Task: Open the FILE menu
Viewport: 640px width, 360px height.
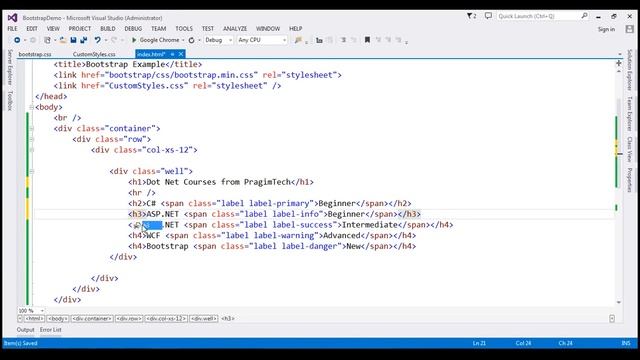Action: pyautogui.click(x=12, y=29)
